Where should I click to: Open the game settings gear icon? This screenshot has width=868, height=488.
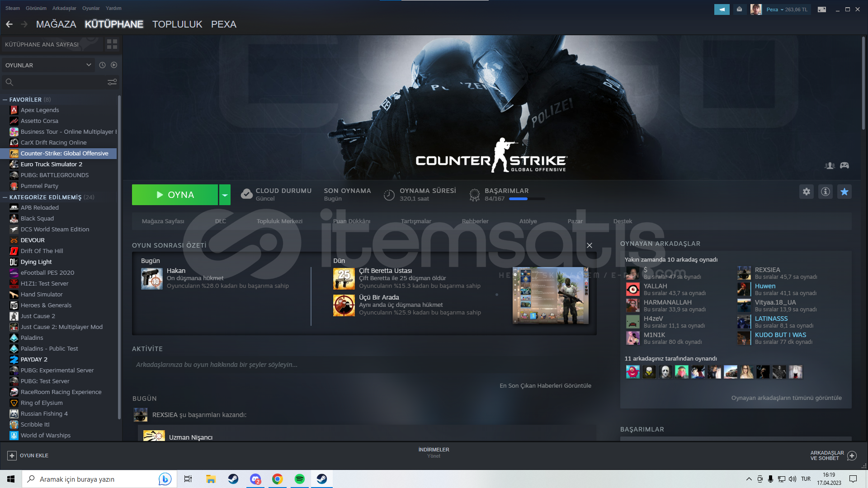coord(806,192)
